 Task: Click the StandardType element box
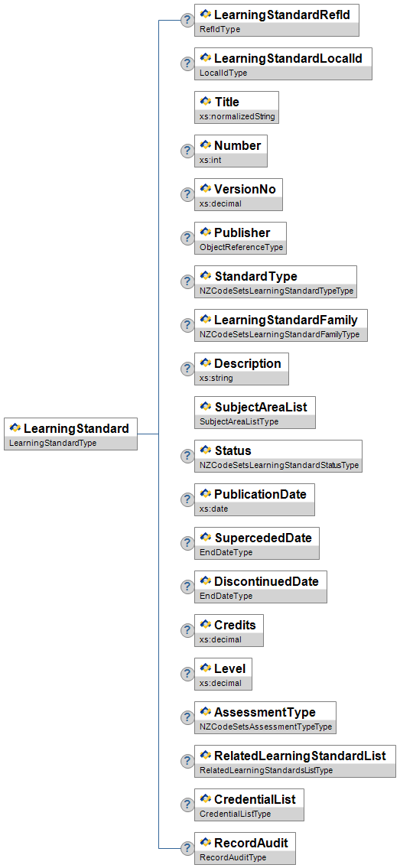click(275, 281)
